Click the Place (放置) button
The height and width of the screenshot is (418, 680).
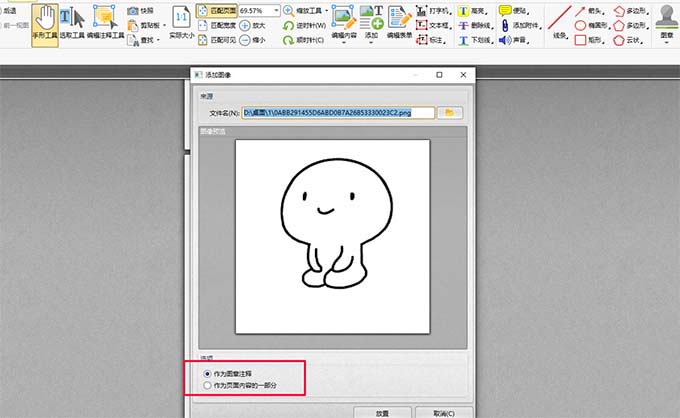[381, 411]
